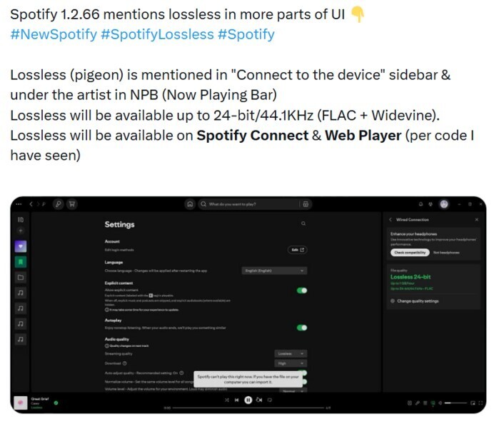Image resolution: width=504 pixels, height=424 pixels.
Task: Open the green bookmark episodes tile
Action: (21, 262)
